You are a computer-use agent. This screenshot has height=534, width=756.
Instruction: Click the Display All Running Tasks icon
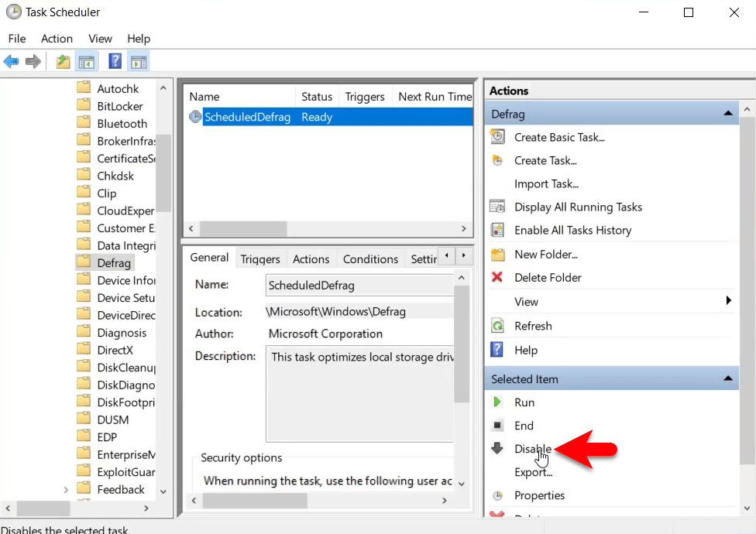pyautogui.click(x=497, y=207)
